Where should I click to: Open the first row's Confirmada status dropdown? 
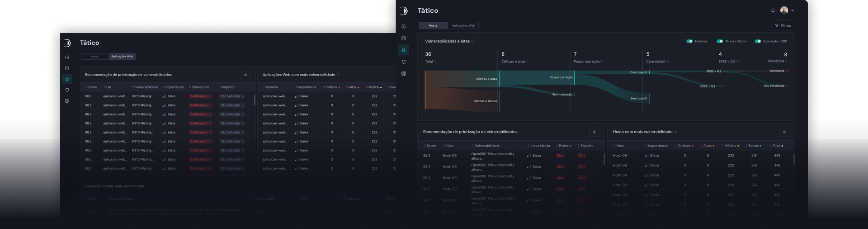pyautogui.click(x=201, y=96)
